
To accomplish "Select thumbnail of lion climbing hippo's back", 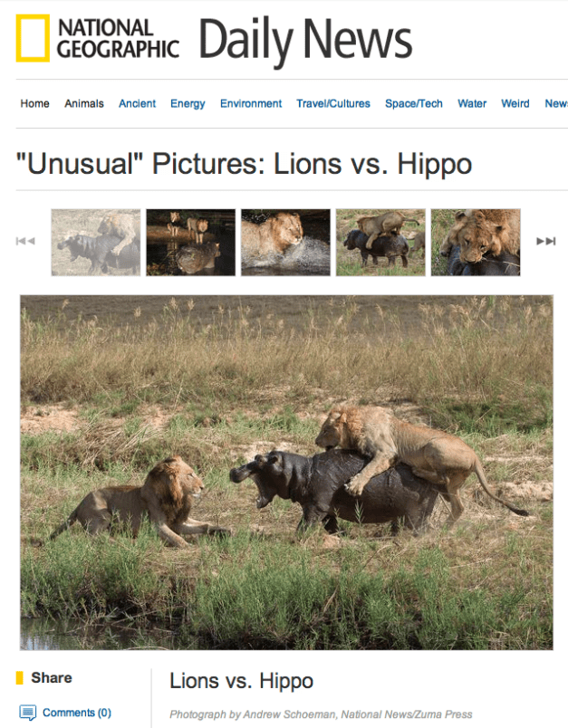I will tap(380, 243).
